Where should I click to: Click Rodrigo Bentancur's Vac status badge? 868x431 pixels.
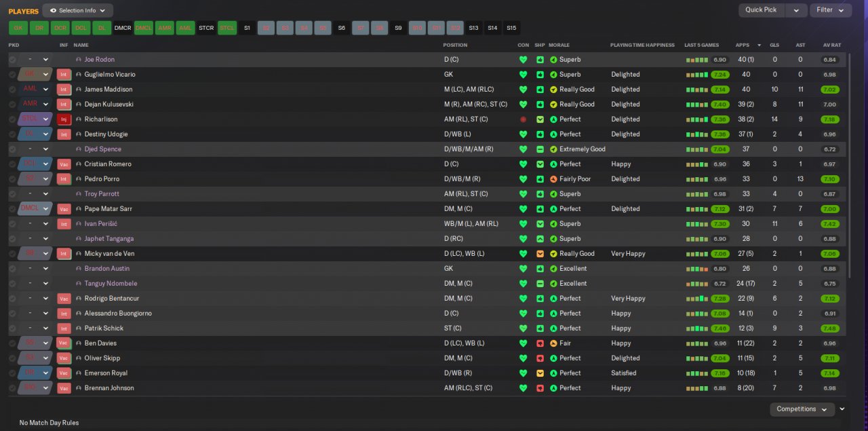pyautogui.click(x=64, y=299)
